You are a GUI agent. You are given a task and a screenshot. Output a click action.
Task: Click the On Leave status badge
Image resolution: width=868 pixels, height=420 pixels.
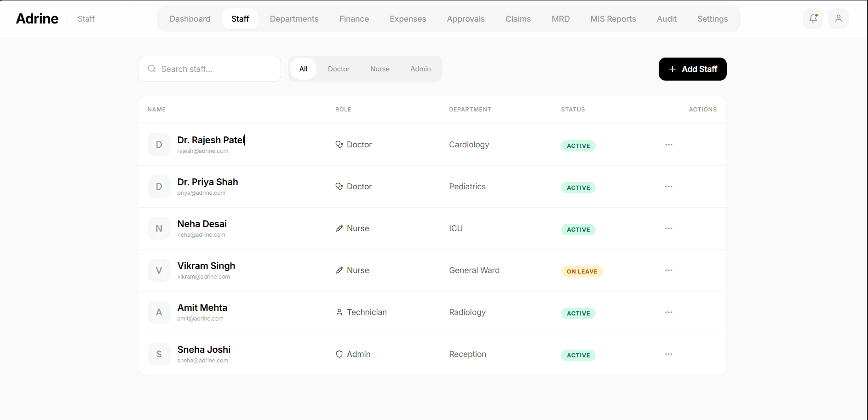coord(581,272)
